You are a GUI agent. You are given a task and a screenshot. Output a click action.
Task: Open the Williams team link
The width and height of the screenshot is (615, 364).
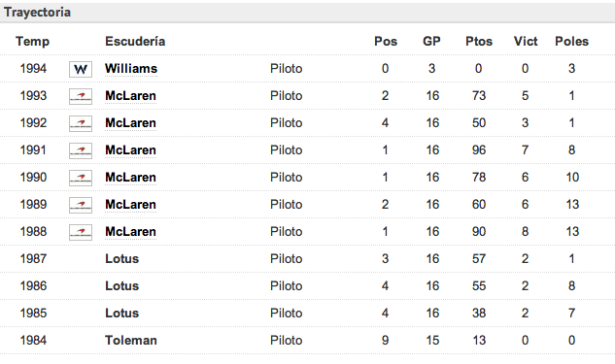click(131, 69)
